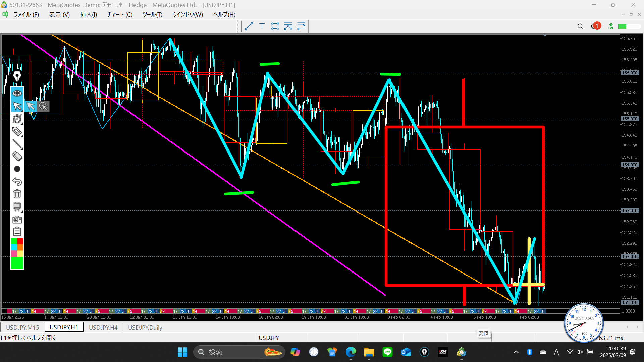Expand the system tray hidden icons chevron
Image resolution: width=644 pixels, height=362 pixels.
516,352
